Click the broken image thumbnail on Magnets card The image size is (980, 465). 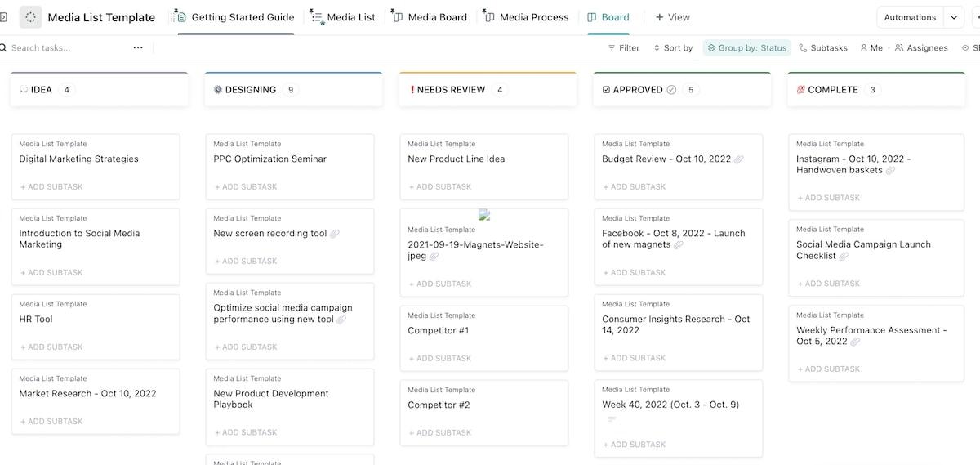(484, 216)
